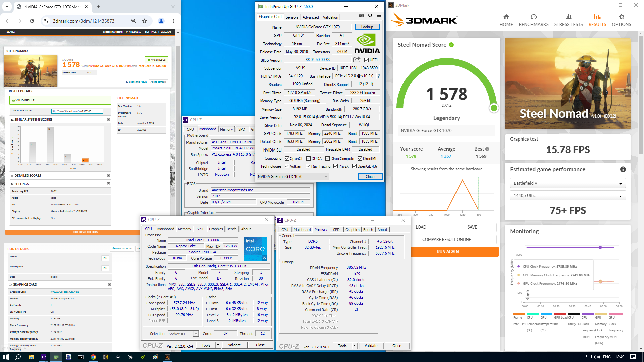Toggle the PhysX checkbox
The image size is (644, 362).
coord(335,166)
